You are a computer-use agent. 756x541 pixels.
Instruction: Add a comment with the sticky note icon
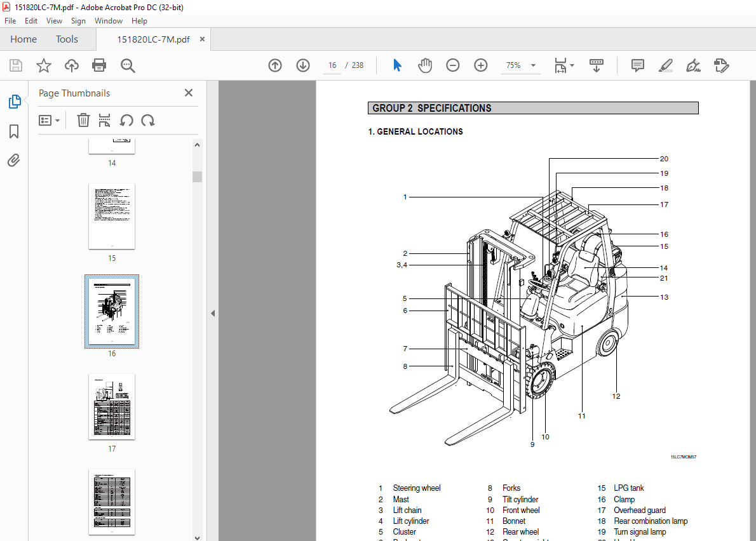point(637,65)
